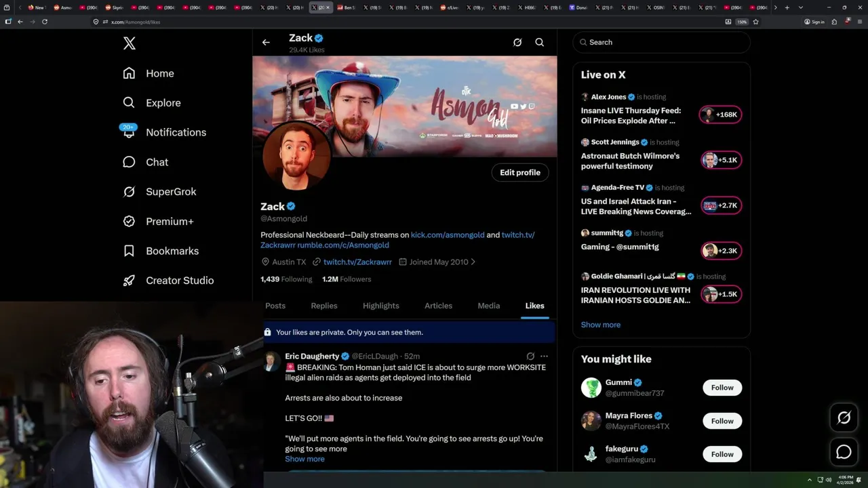Screen dimensions: 868x488
Task: Click the taskbar volume speaker icon
Action: coord(828,480)
